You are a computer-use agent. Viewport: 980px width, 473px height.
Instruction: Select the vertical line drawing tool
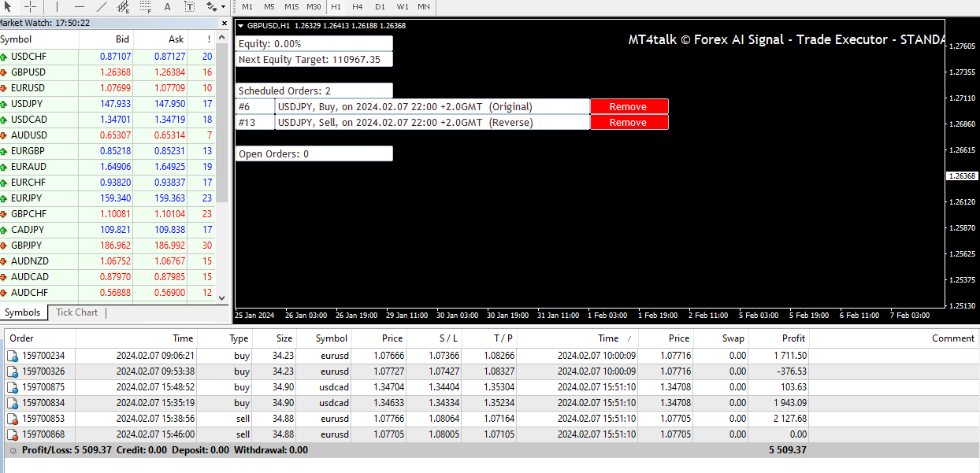coord(57,6)
